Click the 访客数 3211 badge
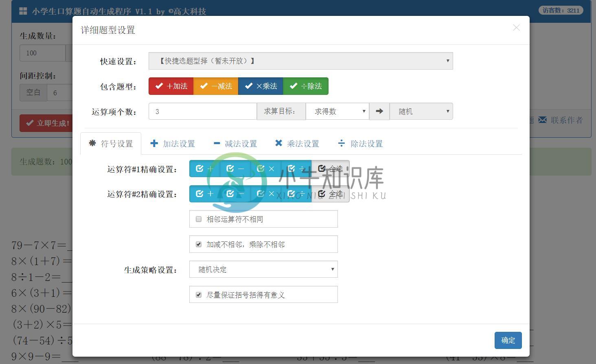596x364 pixels. point(561,11)
